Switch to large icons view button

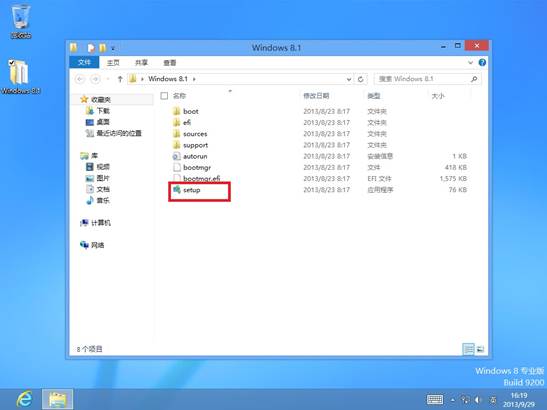(x=480, y=349)
